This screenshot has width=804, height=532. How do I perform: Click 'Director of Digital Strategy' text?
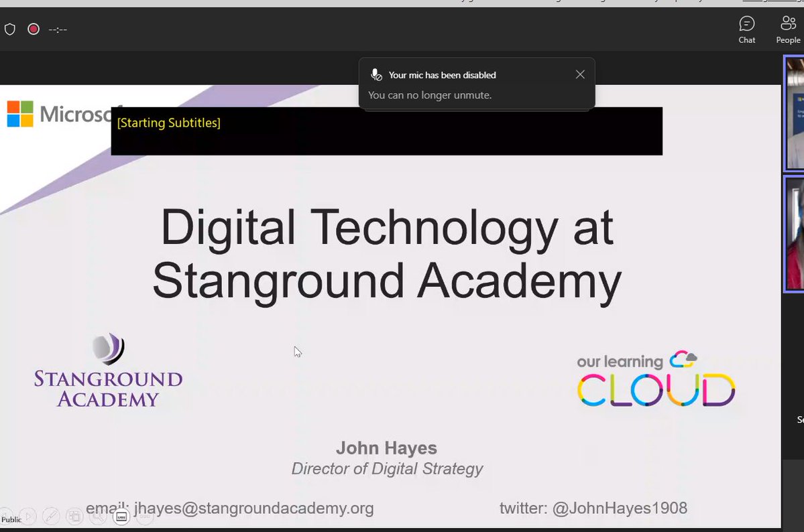point(387,469)
